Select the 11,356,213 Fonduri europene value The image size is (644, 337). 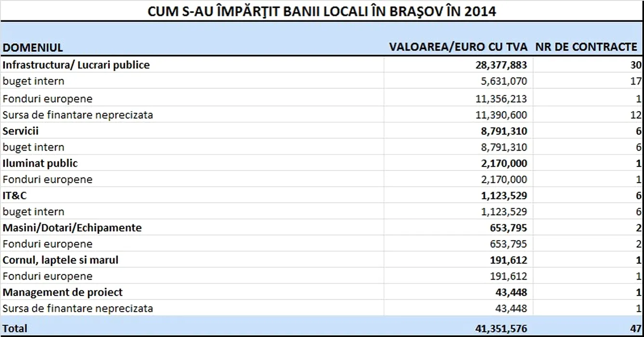[x=501, y=99]
